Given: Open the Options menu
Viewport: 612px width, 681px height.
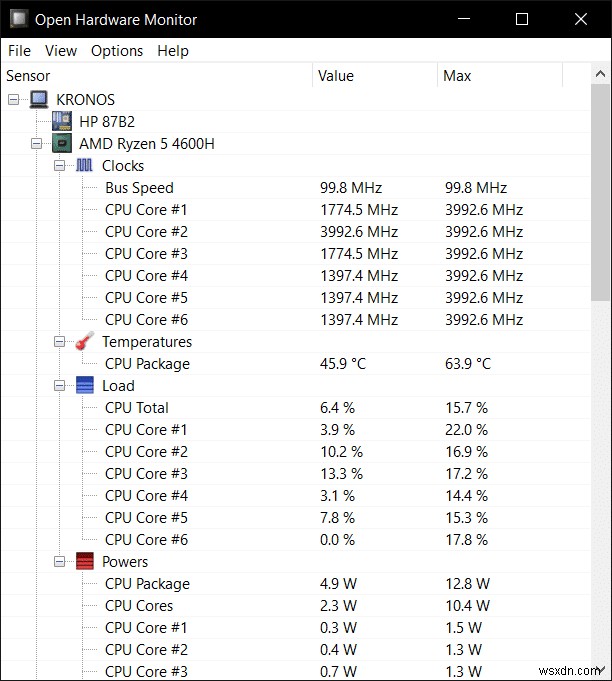Looking at the screenshot, I should click(x=117, y=51).
